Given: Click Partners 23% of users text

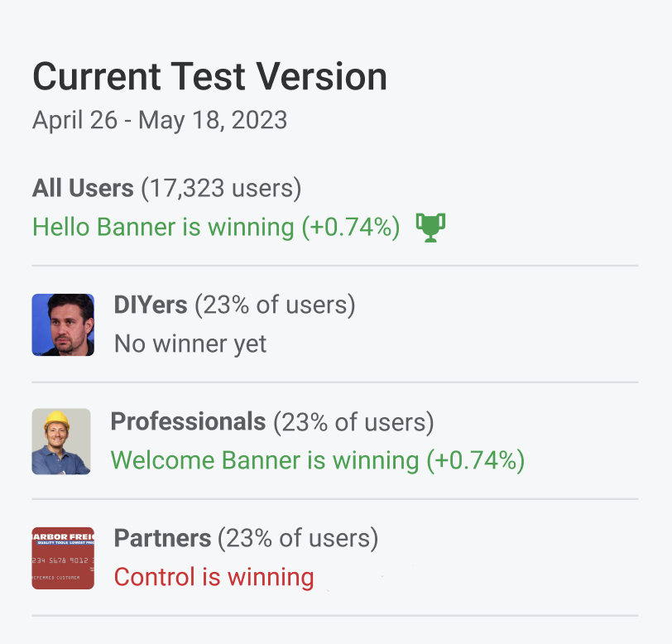Looking at the screenshot, I should click(x=298, y=538).
